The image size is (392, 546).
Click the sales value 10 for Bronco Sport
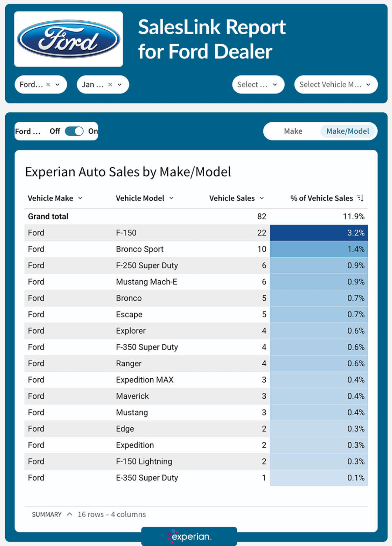pos(262,249)
